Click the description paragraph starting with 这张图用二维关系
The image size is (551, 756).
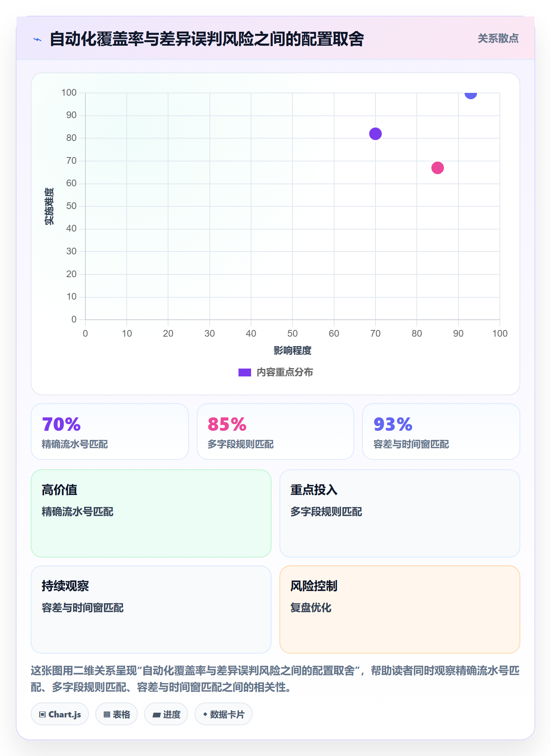(x=275, y=679)
